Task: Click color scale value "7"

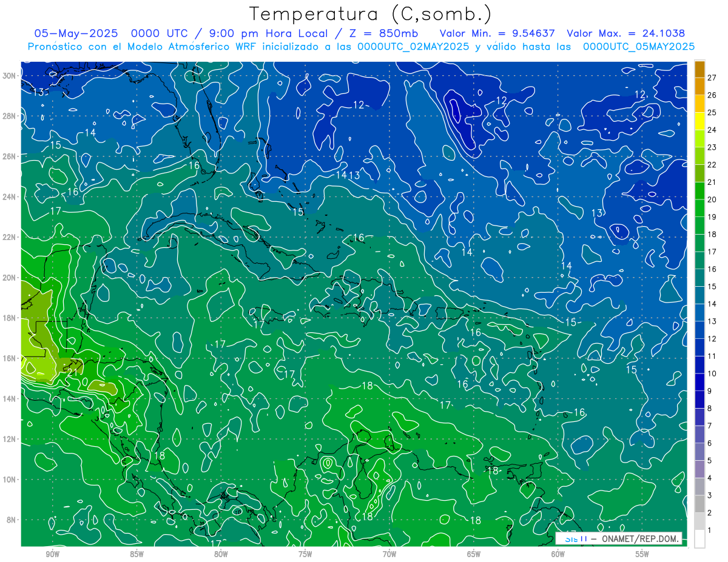Action: (x=710, y=426)
